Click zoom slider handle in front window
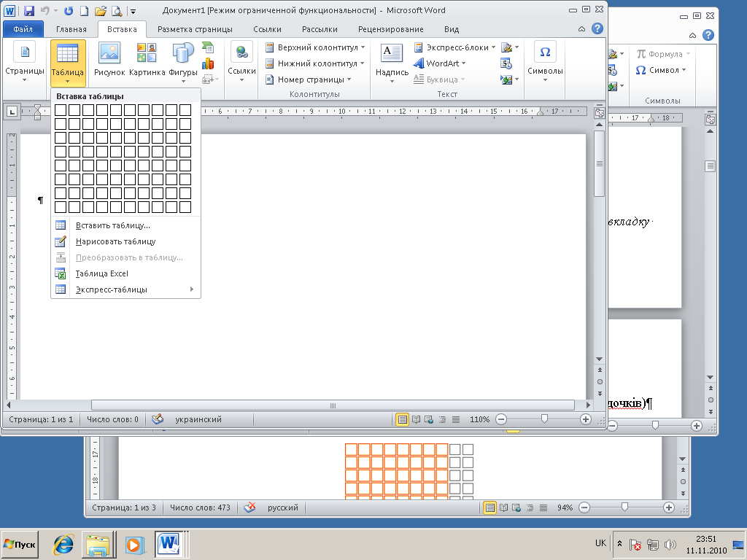 tap(544, 419)
